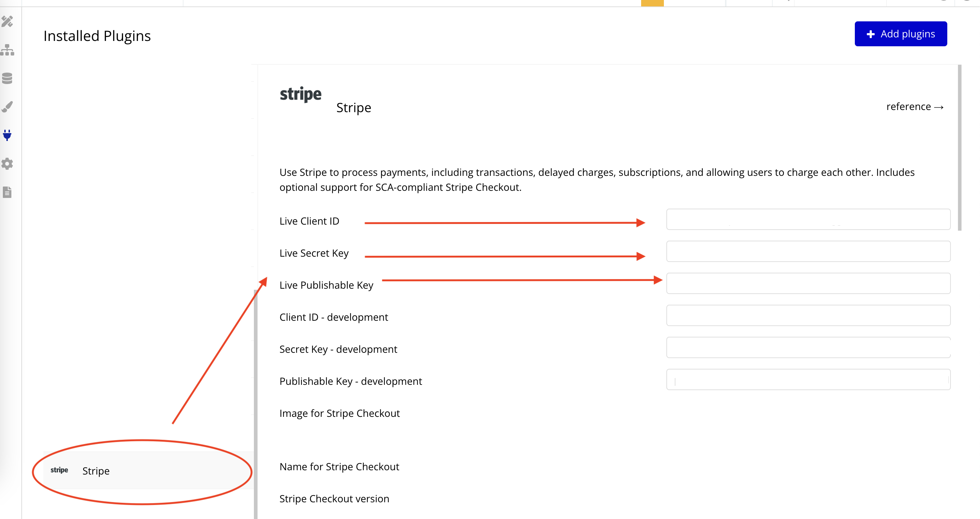Open the Data tab database icon
This screenshot has width=980, height=519.
click(7, 78)
